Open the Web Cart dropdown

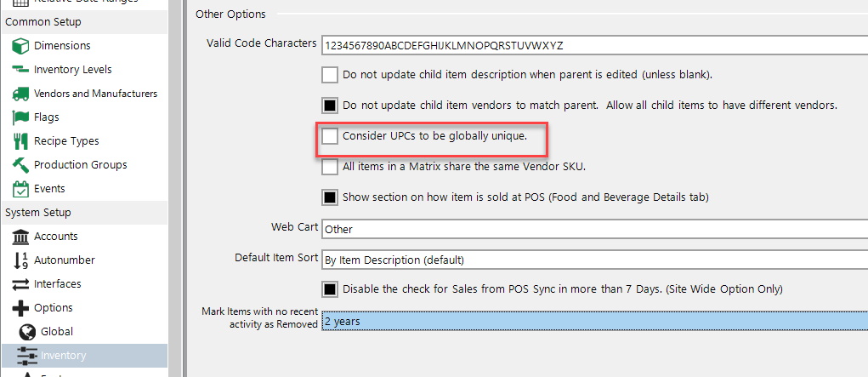point(594,228)
